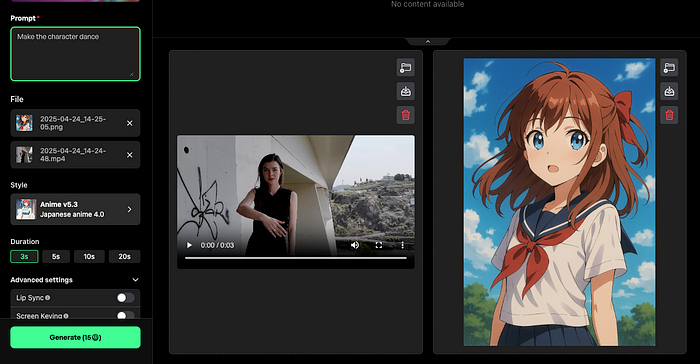Show the Screen Keying info tooltip icon

click(x=66, y=316)
